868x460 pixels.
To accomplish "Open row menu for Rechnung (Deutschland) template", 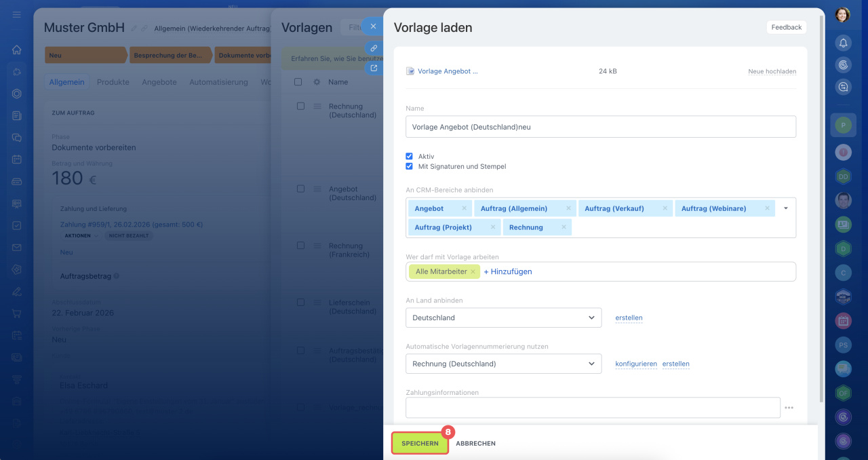I will pos(317,106).
